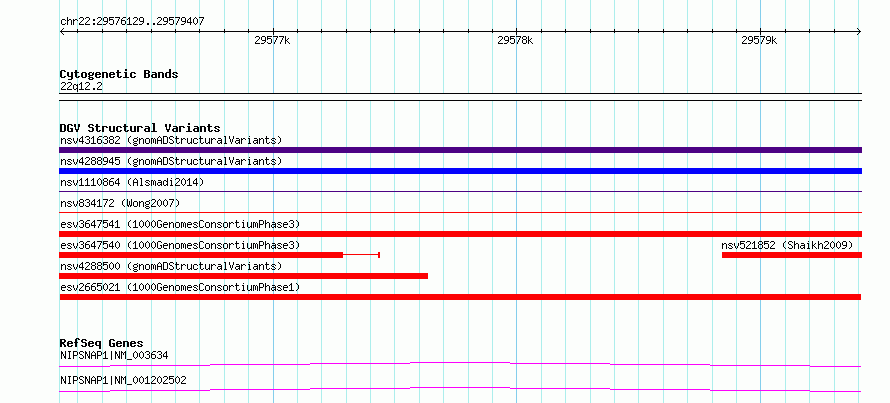Click the nsv4288945 blue variant bar
890x403 pixels.
click(460, 171)
